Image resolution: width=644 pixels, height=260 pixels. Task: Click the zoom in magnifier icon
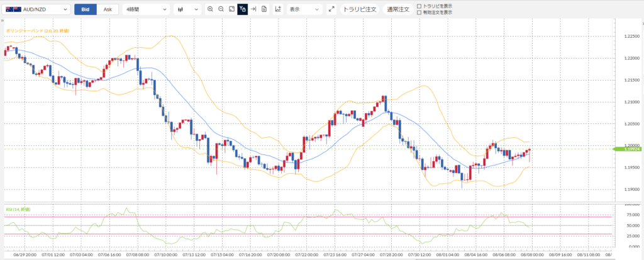[x=210, y=9]
